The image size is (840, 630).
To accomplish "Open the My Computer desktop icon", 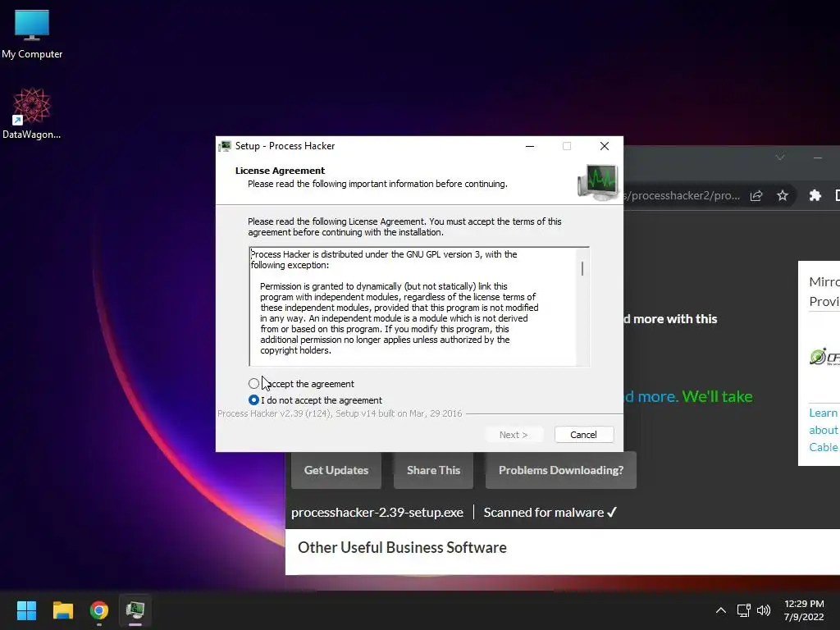I will tap(32, 34).
